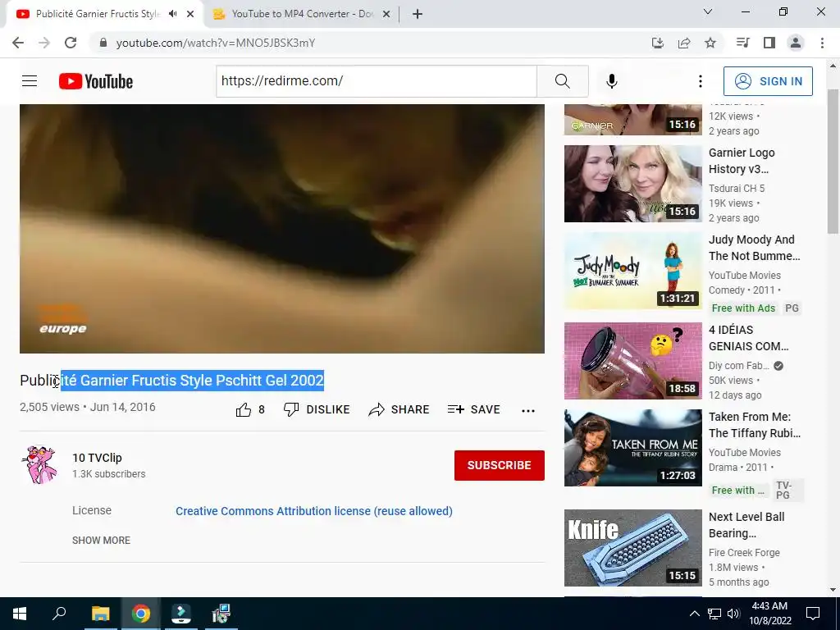Viewport: 840px width, 630px height.
Task: Expand description with SHOW MORE
Action: 101,540
